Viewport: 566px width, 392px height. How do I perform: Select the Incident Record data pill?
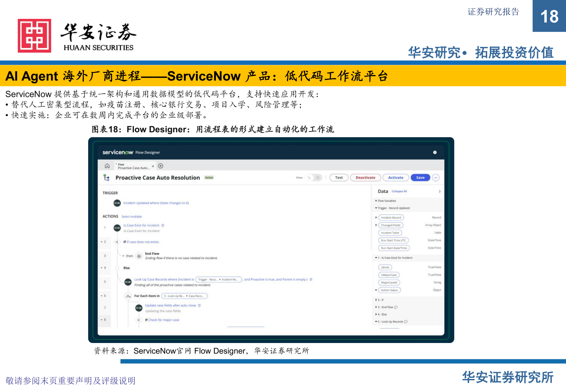(391, 217)
